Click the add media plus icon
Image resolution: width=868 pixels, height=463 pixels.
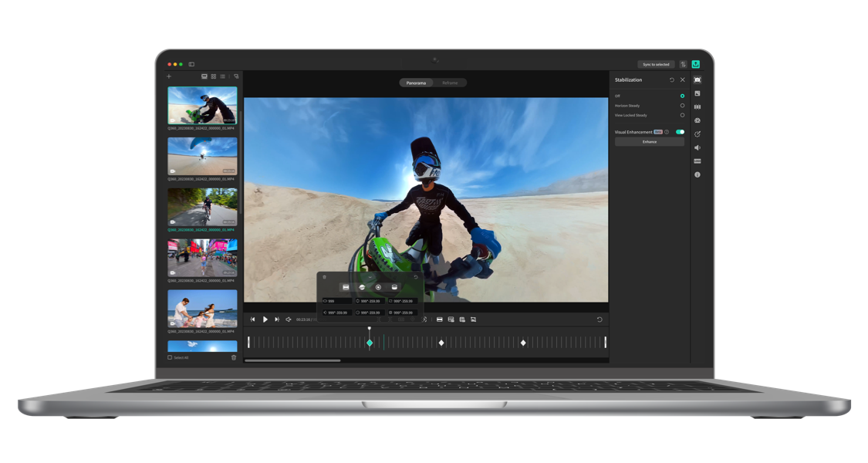170,76
